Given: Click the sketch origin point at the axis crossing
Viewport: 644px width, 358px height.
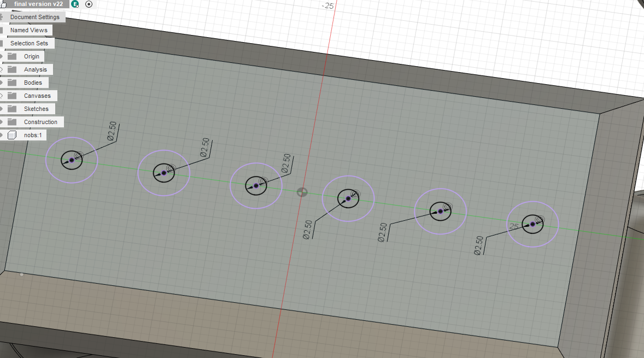Looking at the screenshot, I should [x=302, y=192].
